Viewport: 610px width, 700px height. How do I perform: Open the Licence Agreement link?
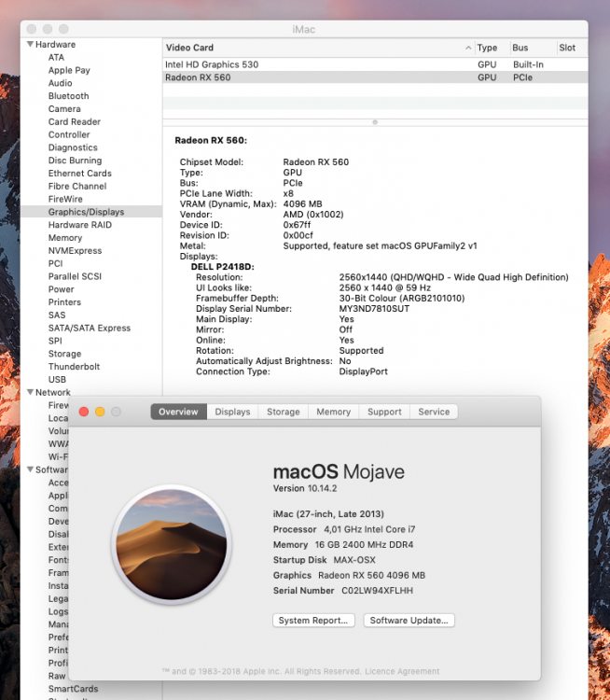[x=402, y=671]
